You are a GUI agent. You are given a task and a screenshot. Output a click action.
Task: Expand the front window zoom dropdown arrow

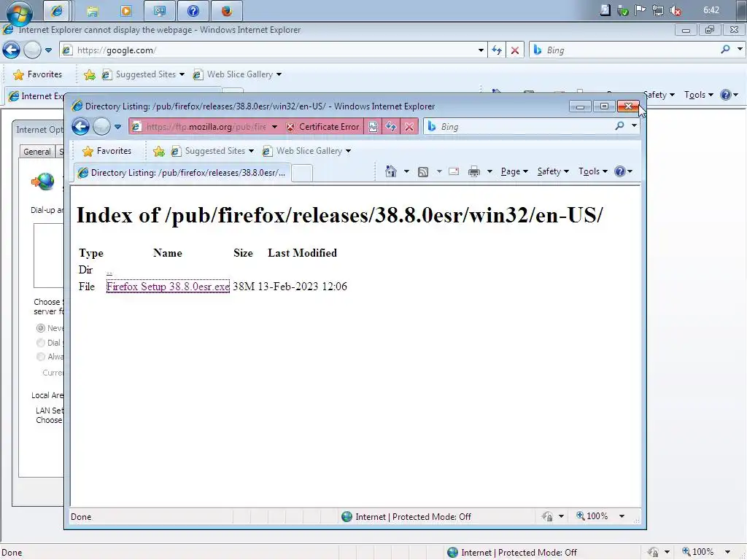pyautogui.click(x=622, y=516)
